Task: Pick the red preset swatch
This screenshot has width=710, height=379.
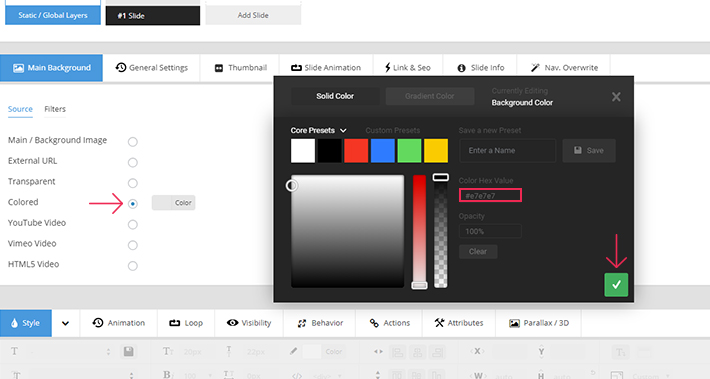Action: click(x=356, y=151)
